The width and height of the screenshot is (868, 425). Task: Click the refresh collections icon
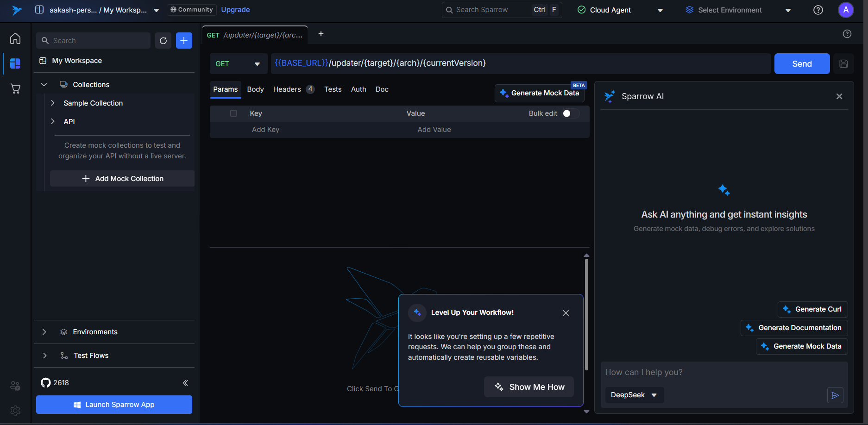(163, 41)
